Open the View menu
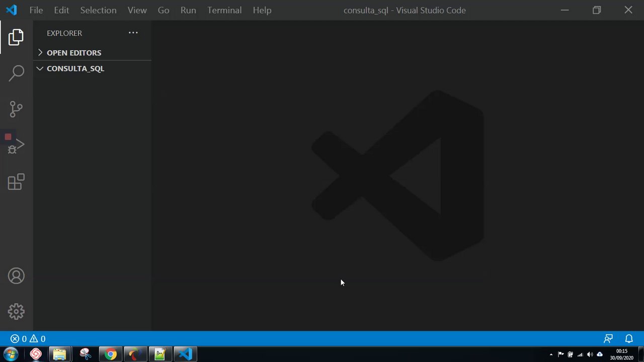Viewport: 644px width, 362px height. (x=137, y=10)
